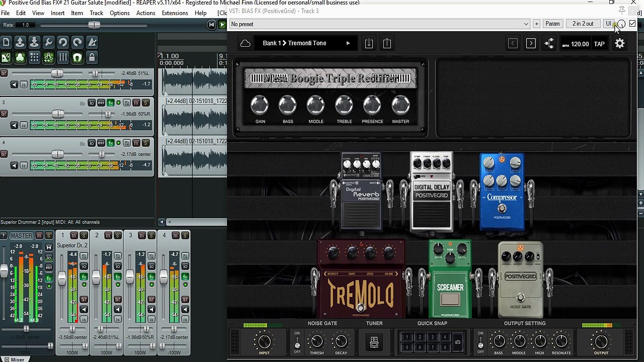
Task: Open the Edit menu
Action: tap(21, 13)
